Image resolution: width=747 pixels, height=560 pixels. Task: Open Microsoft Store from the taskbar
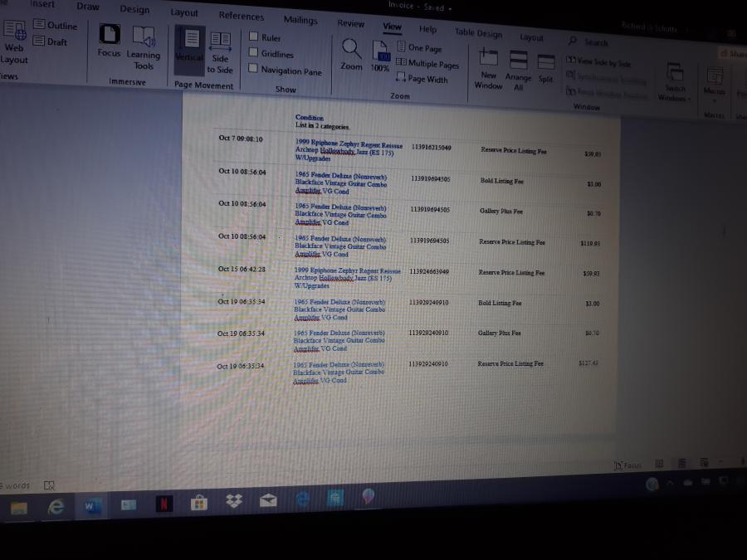[198, 503]
